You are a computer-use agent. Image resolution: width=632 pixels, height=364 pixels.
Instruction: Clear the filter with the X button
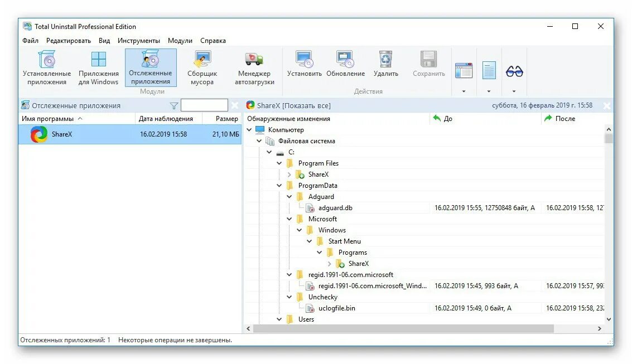pyautogui.click(x=235, y=105)
